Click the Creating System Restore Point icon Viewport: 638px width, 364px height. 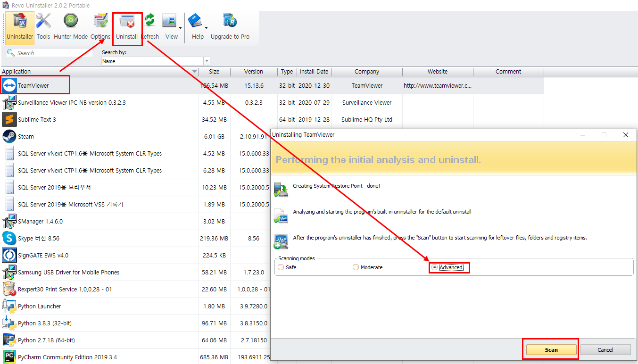point(281,189)
